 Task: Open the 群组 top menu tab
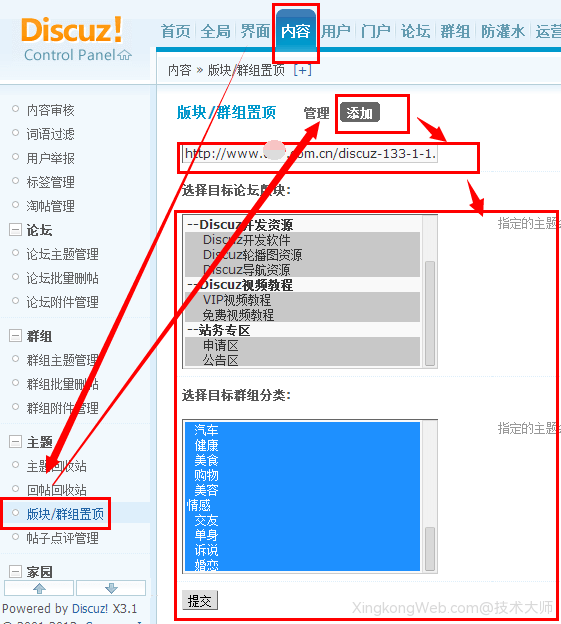pos(455,31)
